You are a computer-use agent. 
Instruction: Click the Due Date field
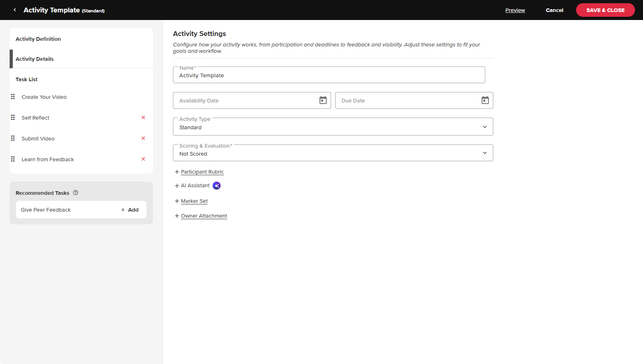coord(414,100)
